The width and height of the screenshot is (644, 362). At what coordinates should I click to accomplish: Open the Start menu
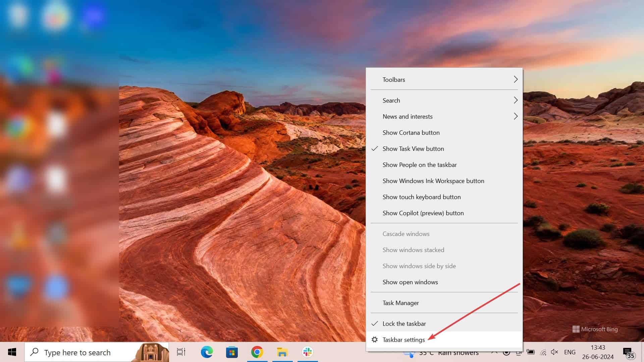(x=12, y=352)
